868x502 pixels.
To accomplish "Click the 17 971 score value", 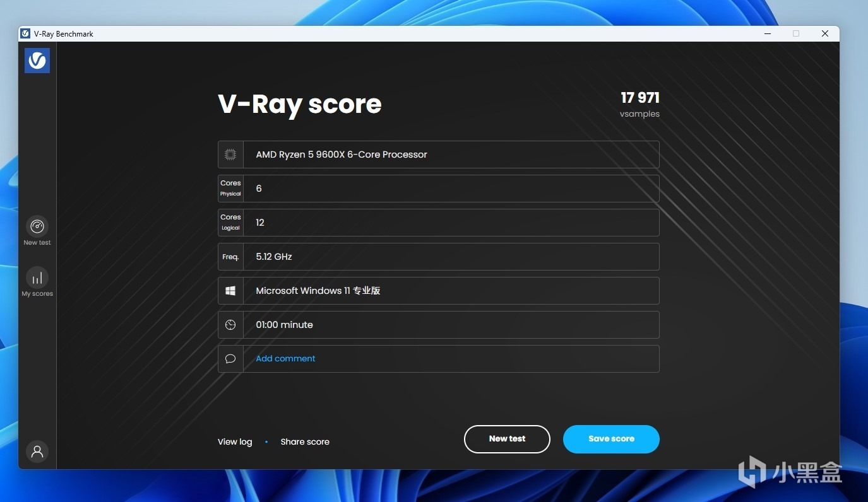I will (x=640, y=98).
